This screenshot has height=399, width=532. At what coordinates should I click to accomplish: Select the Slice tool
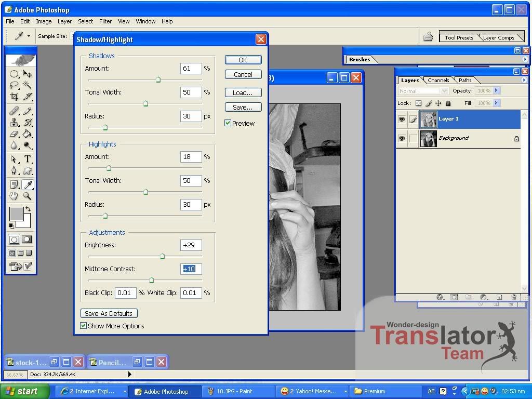(x=27, y=96)
